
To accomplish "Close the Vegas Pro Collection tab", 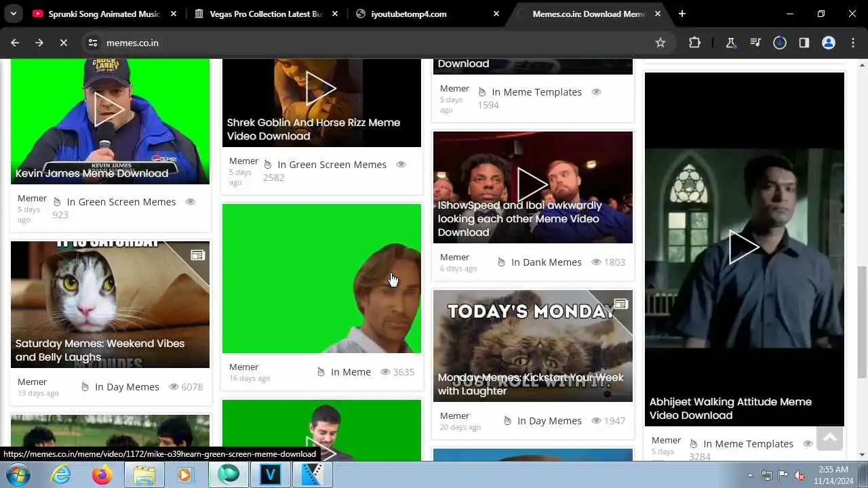I will [x=335, y=14].
